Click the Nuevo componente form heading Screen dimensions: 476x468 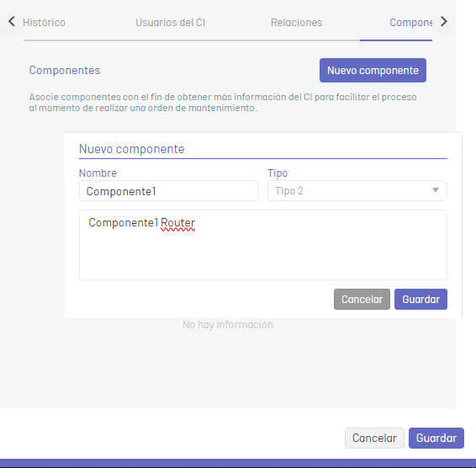click(132, 149)
